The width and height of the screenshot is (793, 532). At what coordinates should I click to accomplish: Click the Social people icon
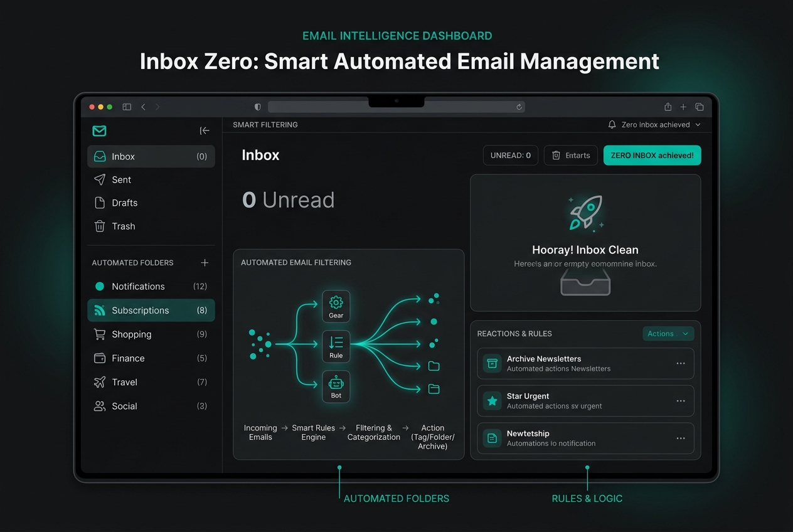click(x=99, y=406)
